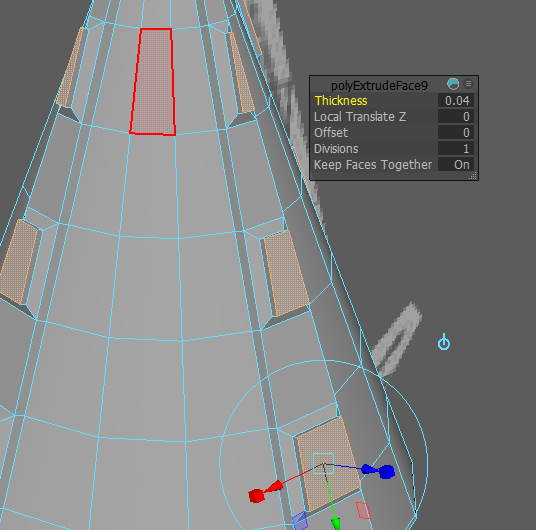Click the round teal icon beside polyExtrudeFace9 title
Screen dimensions: 536x530
(453, 84)
